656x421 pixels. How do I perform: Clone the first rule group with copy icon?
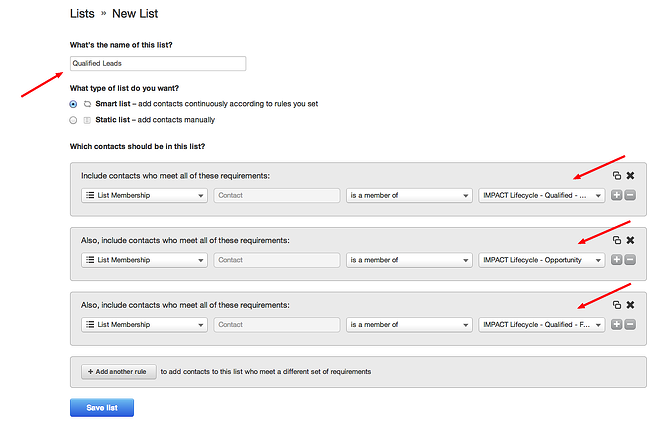click(x=617, y=176)
